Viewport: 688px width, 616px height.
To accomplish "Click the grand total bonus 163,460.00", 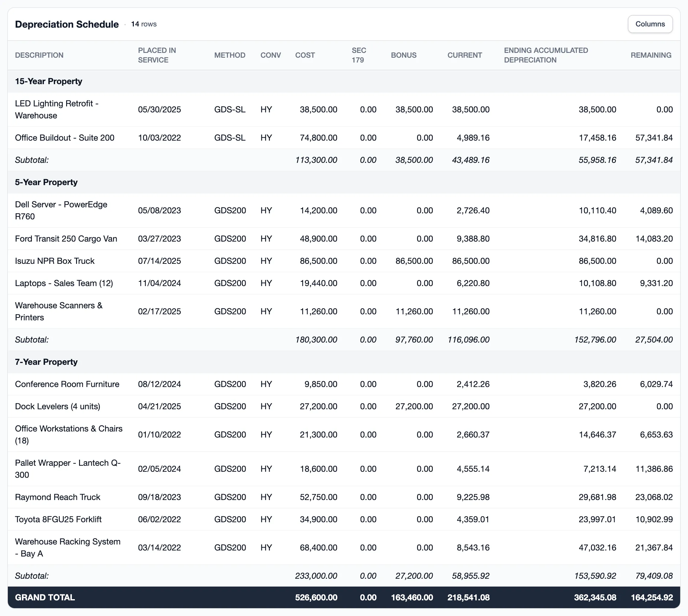I will click(x=412, y=597).
